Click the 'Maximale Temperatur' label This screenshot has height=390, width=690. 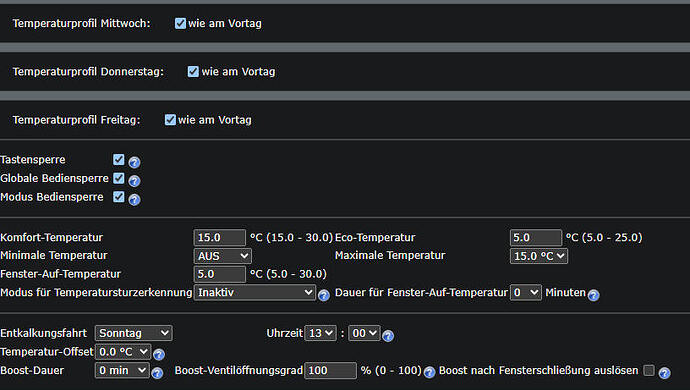[x=390, y=255]
